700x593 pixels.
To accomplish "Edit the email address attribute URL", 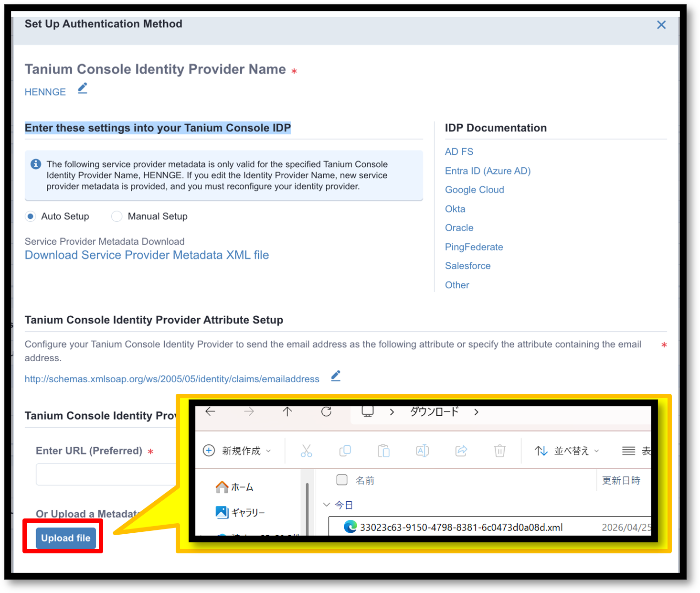I will [x=336, y=377].
